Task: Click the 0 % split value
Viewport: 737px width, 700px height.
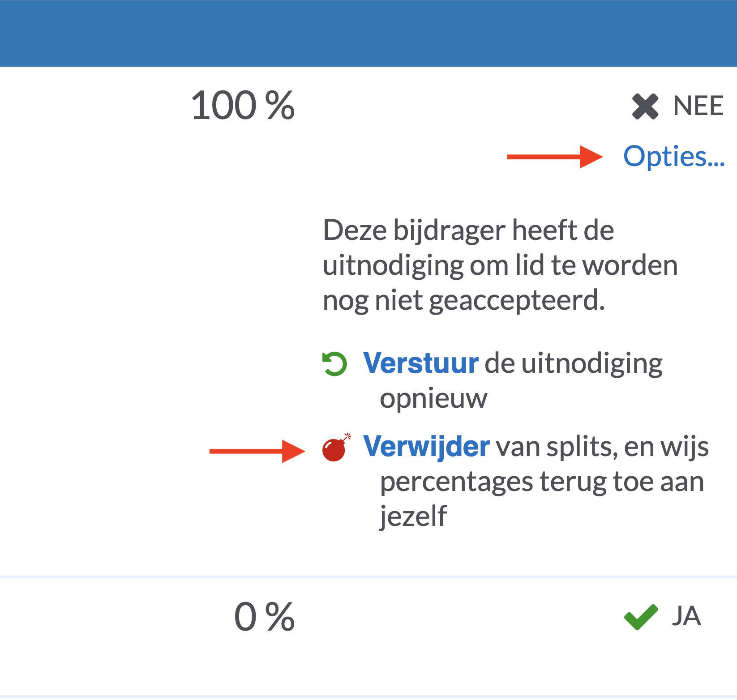Action: (265, 617)
